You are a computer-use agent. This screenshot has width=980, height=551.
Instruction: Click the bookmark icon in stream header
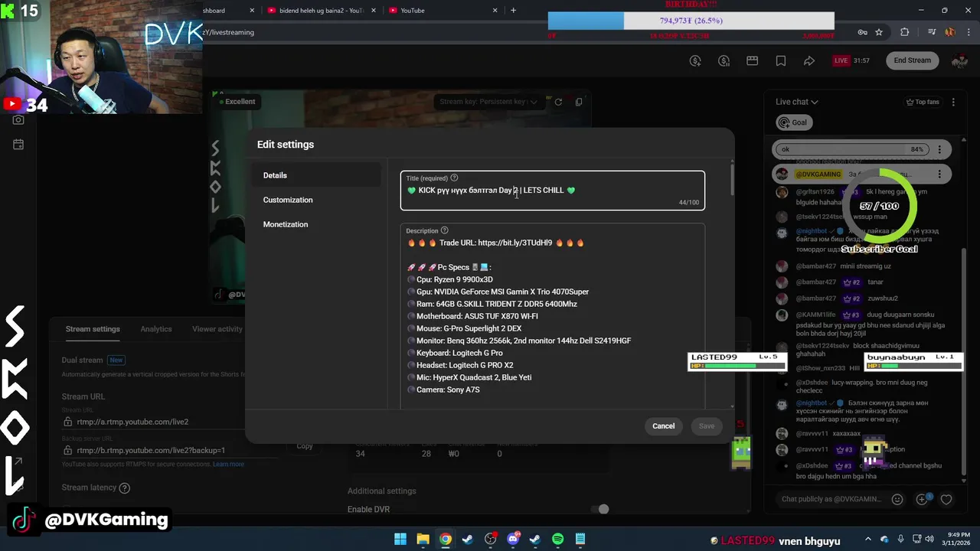pyautogui.click(x=781, y=60)
